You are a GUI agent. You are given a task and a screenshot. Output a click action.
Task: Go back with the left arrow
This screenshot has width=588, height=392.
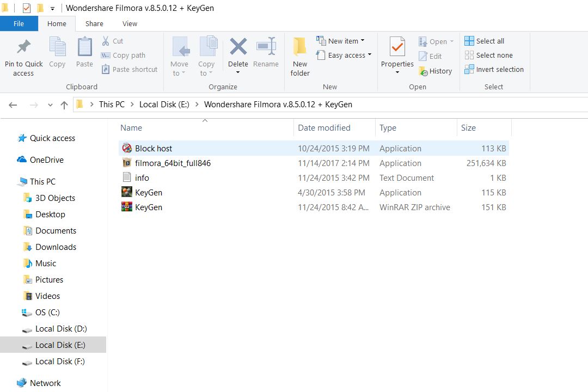13,105
